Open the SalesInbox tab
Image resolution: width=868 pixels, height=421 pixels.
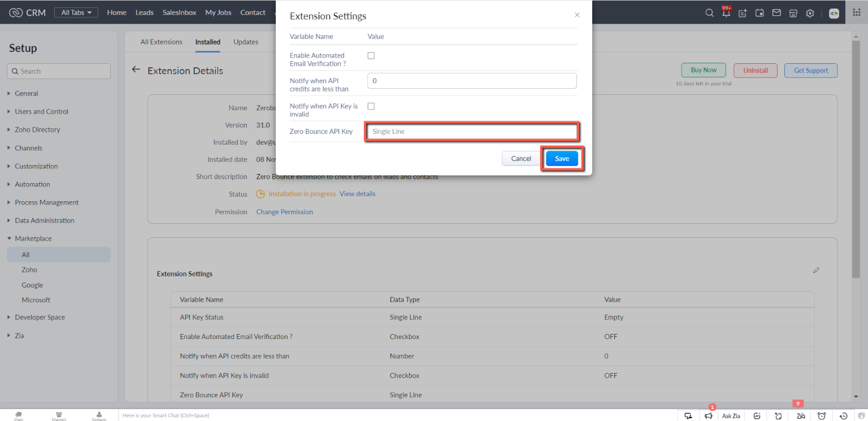pos(179,12)
